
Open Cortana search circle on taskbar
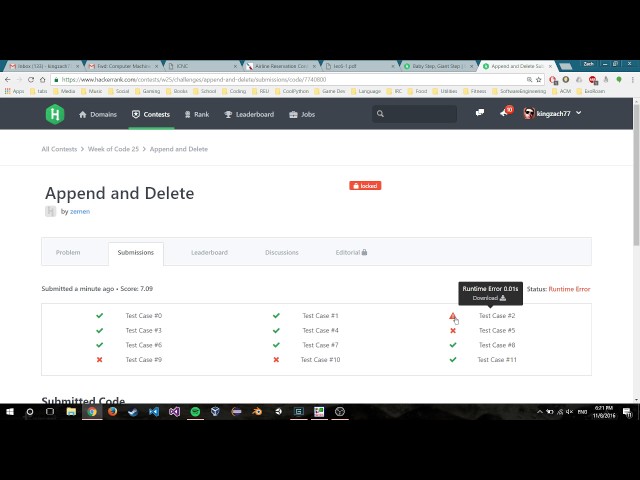click(30, 412)
